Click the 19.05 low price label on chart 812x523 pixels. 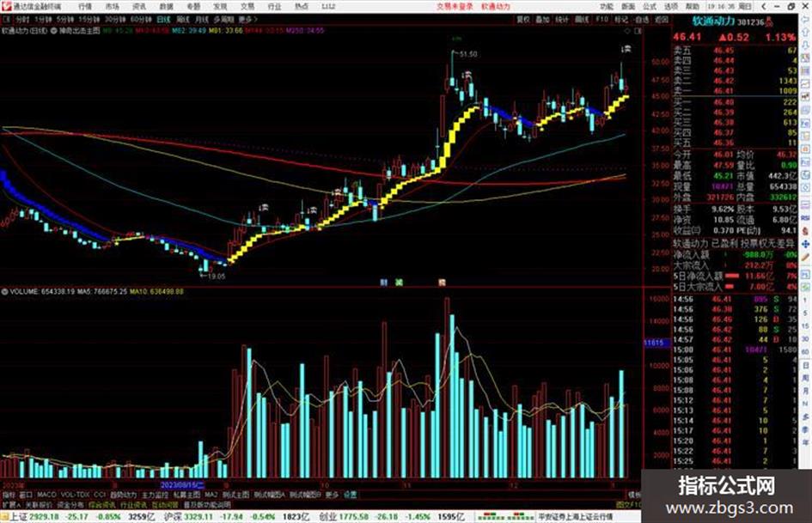tap(217, 277)
